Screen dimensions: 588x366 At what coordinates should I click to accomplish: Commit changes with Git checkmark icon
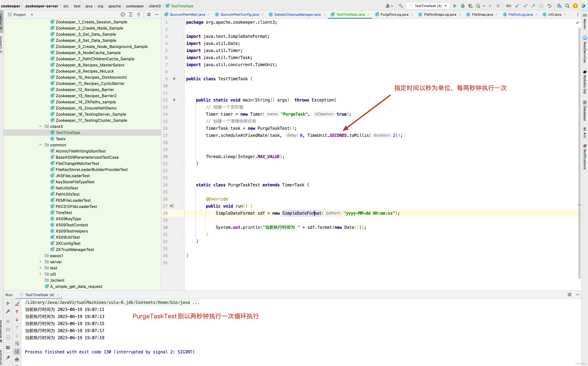pyautogui.click(x=525, y=6)
